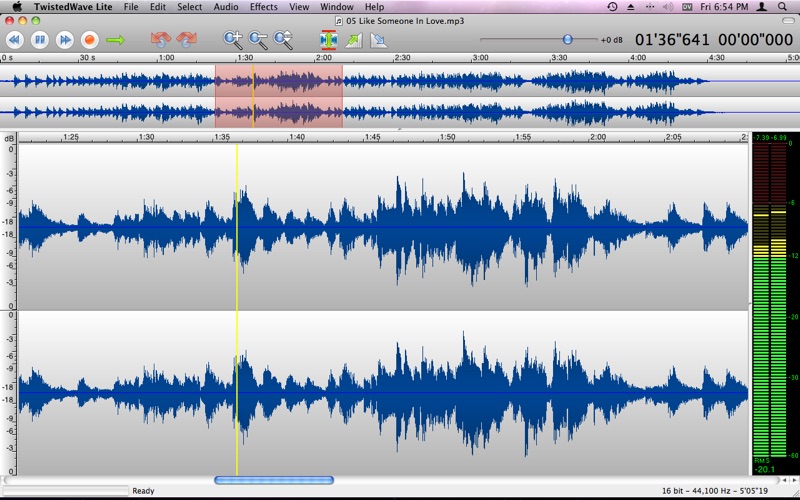Viewport: 800px width, 500px height.
Task: Open the Effects menu
Action: [x=264, y=7]
